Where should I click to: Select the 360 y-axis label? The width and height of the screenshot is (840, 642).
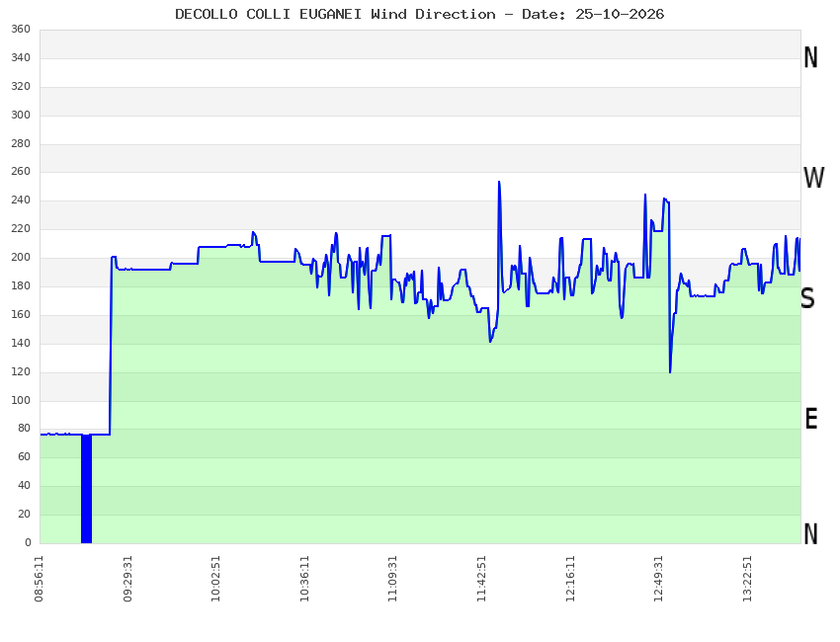[21, 29]
